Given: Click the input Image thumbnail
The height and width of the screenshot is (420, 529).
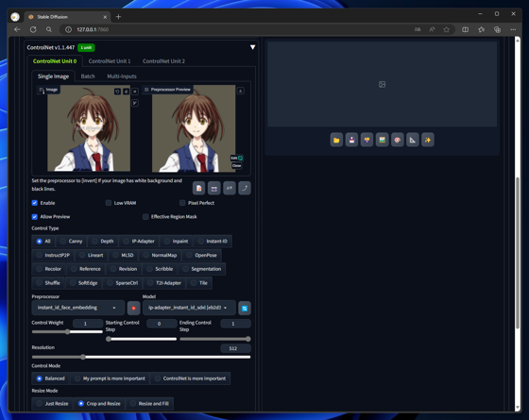Looking at the screenshot, I should (89, 128).
